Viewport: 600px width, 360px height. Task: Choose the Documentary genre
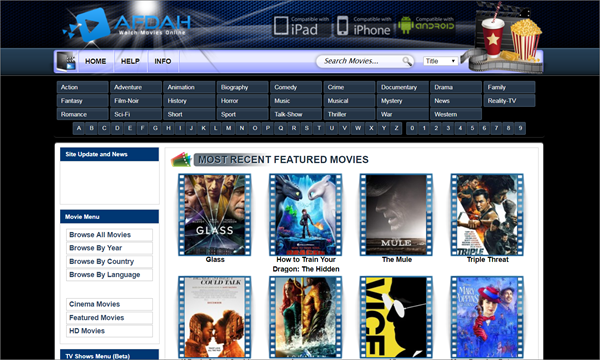(x=403, y=87)
